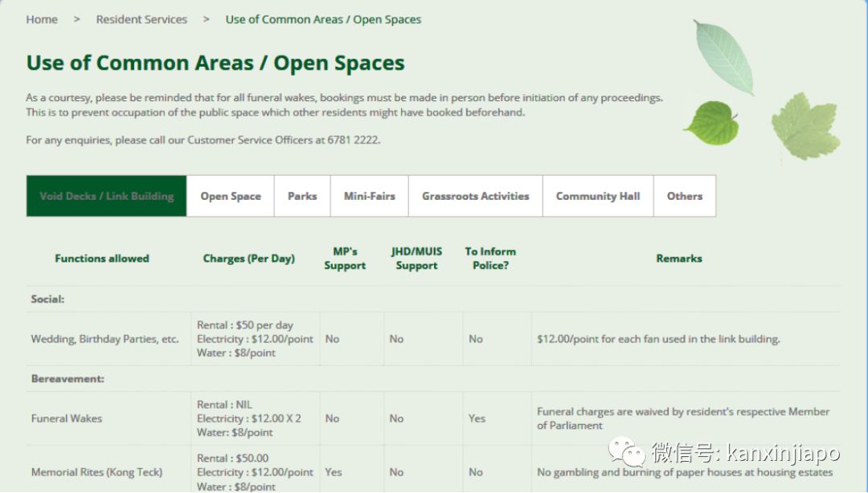Switch to the Open Space tab

(x=231, y=196)
